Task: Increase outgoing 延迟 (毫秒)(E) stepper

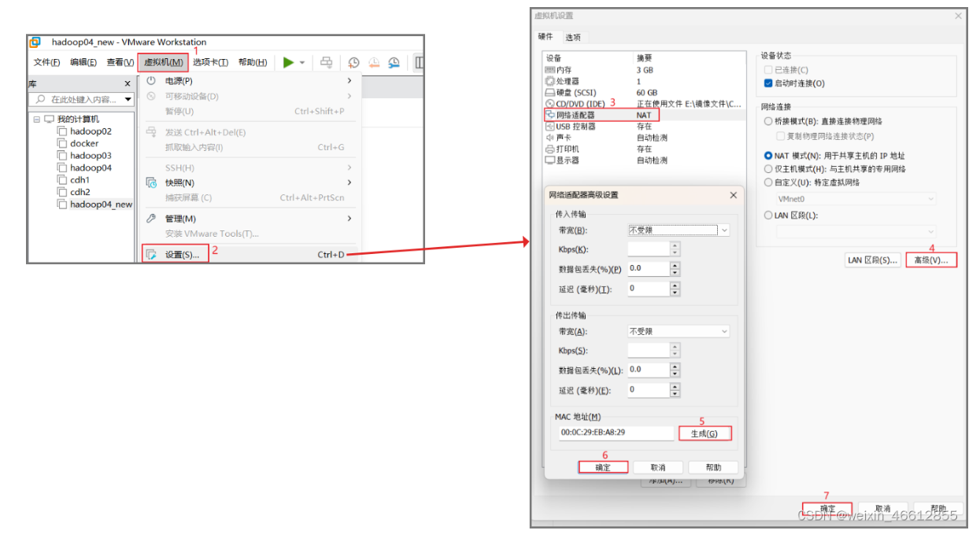Action: (x=675, y=385)
